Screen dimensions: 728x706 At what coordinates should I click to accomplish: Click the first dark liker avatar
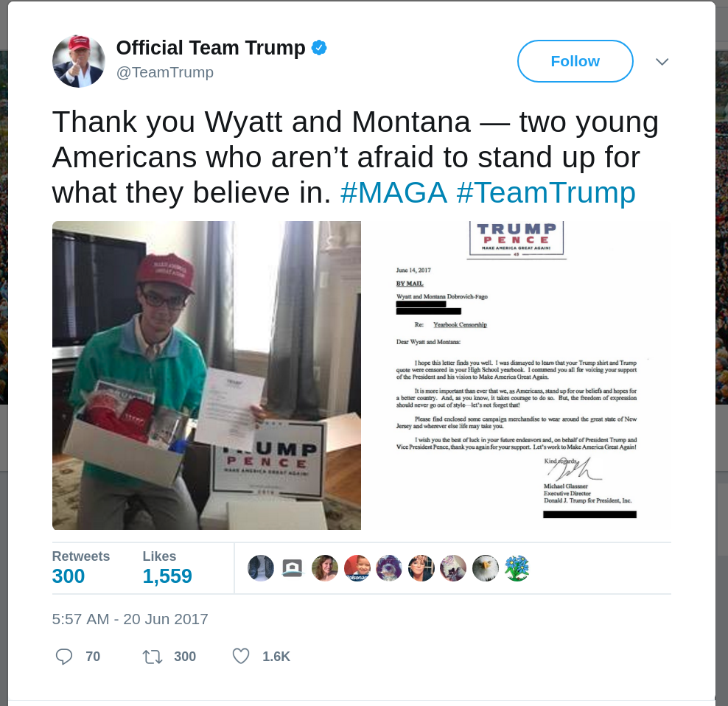(261, 568)
